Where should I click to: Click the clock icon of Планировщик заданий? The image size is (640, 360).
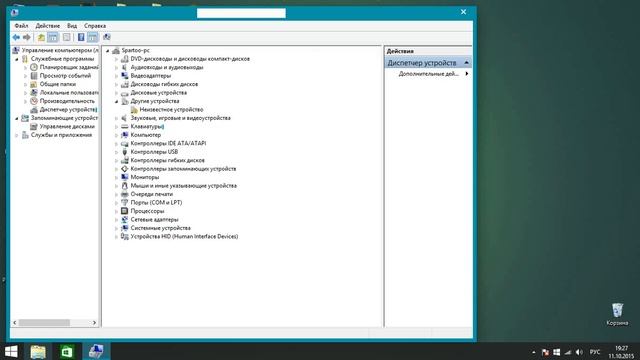pyautogui.click(x=34, y=67)
